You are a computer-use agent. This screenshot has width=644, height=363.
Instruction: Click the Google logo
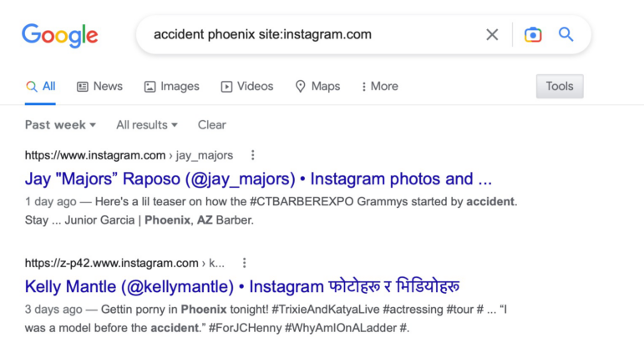(x=60, y=36)
